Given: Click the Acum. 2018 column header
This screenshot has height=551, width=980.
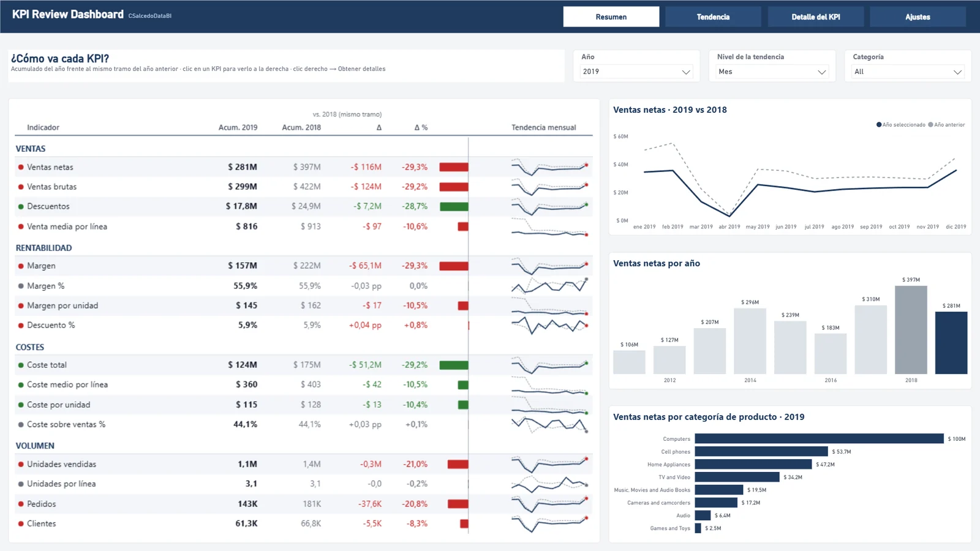Looking at the screenshot, I should [301, 127].
